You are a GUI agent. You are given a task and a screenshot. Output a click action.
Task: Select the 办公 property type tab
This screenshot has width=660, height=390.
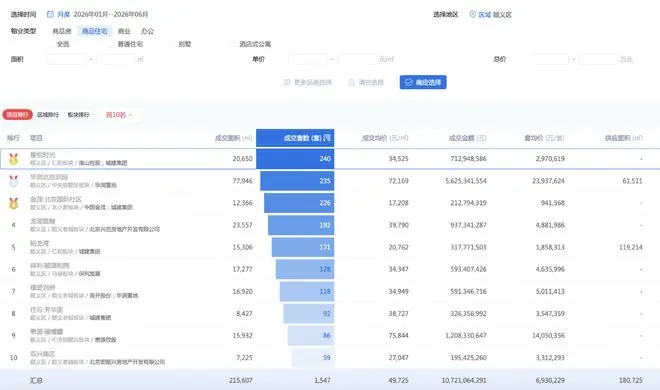click(147, 31)
